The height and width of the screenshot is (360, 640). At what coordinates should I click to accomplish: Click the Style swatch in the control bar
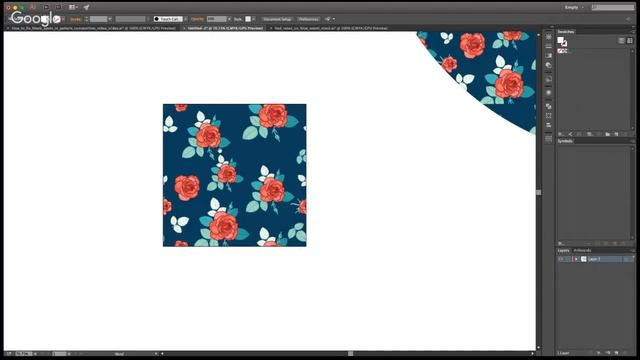point(248,19)
